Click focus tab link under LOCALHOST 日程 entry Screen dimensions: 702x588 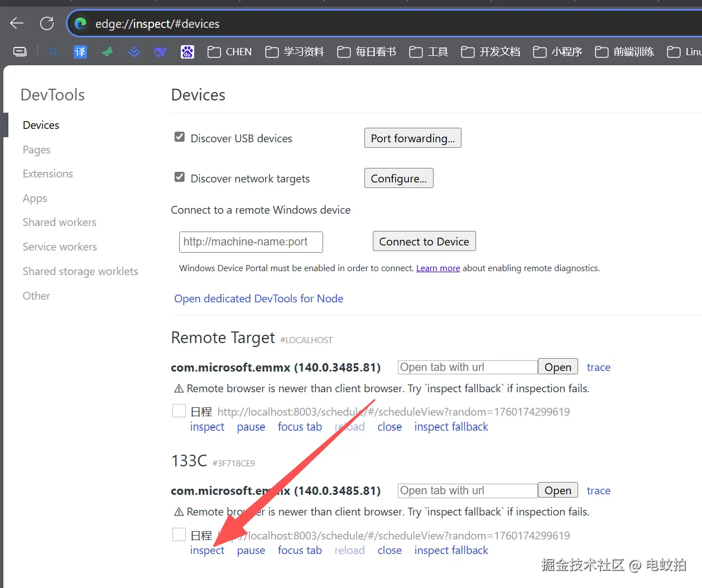[300, 427]
